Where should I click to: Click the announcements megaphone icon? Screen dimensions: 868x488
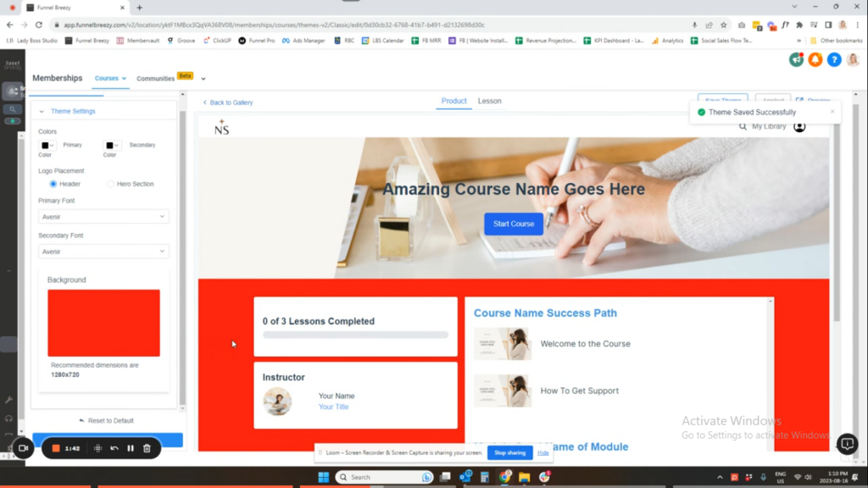coord(796,59)
